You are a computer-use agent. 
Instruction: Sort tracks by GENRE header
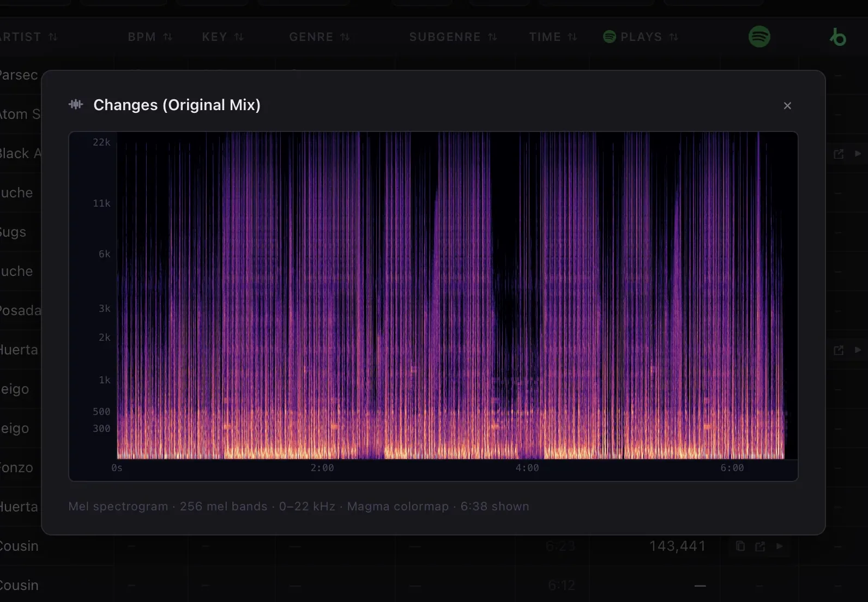point(319,37)
